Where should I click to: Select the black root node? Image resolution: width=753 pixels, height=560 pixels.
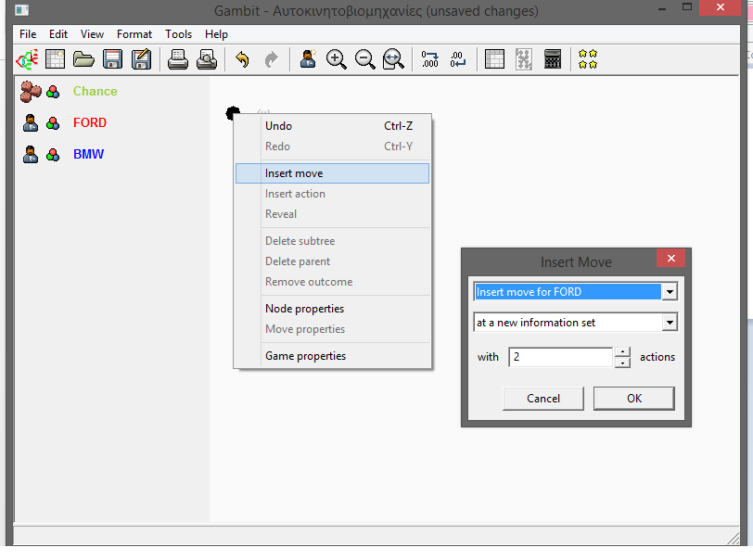point(233,113)
